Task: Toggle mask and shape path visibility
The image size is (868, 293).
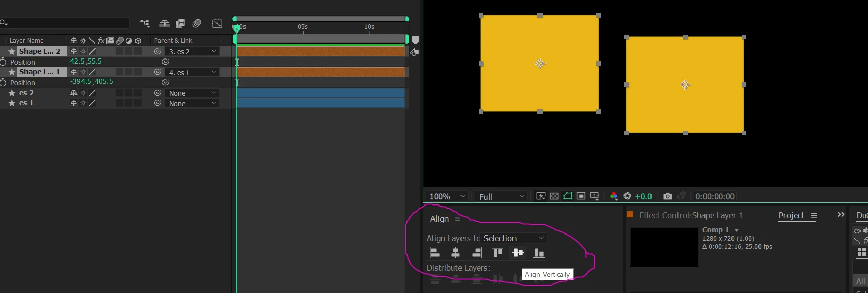Action: tap(567, 196)
